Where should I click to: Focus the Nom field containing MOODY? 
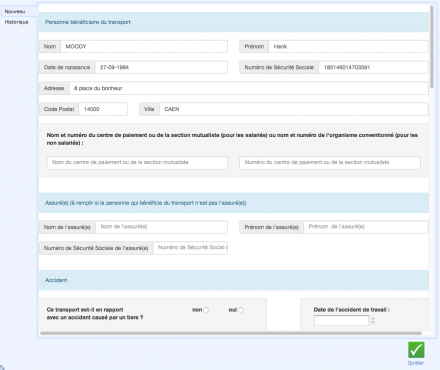(x=144, y=47)
